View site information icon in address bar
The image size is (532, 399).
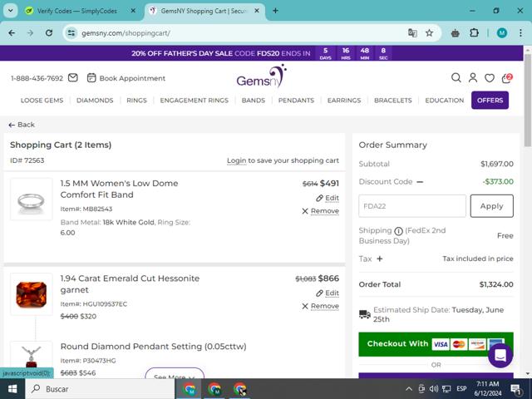tap(71, 33)
